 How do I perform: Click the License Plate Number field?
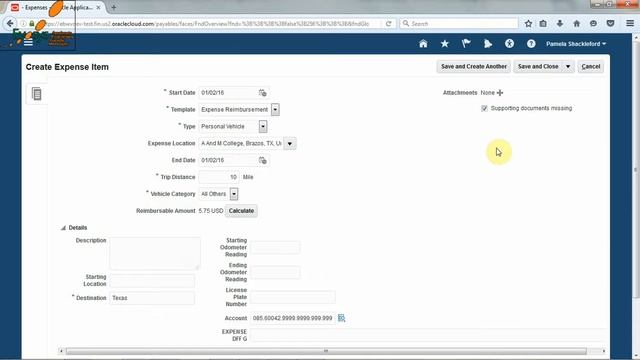pyautogui.click(x=293, y=297)
